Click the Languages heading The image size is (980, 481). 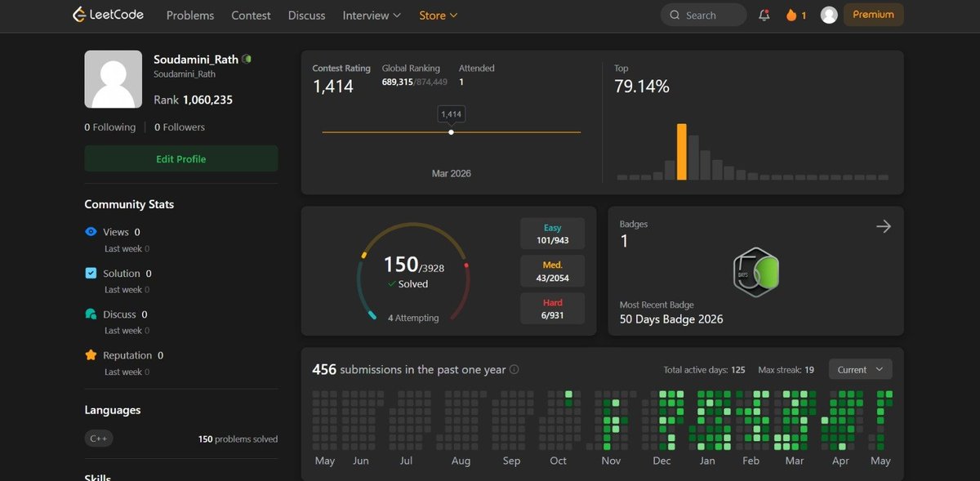[x=113, y=410]
